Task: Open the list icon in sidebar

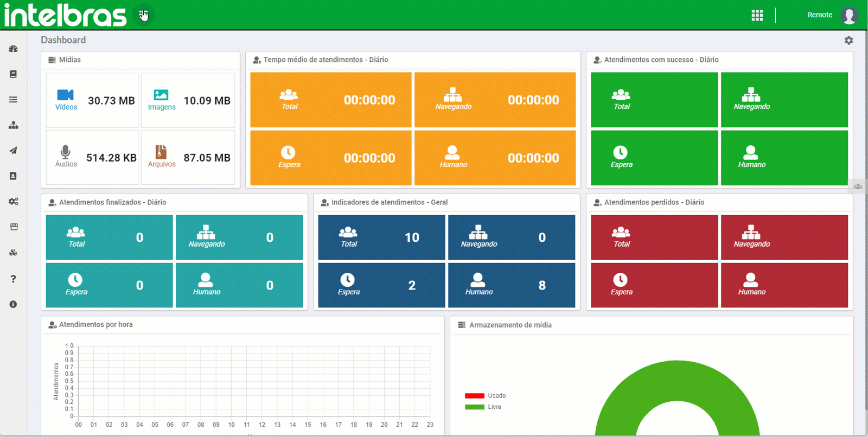Action: [x=14, y=100]
